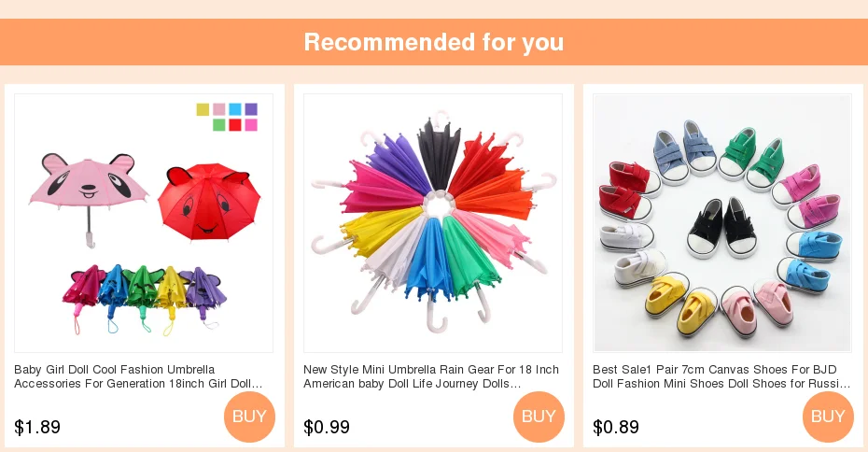Open the New Style Mini Umbrella Rain Gear title
Image resolution: width=868 pixels, height=452 pixels.
431,376
